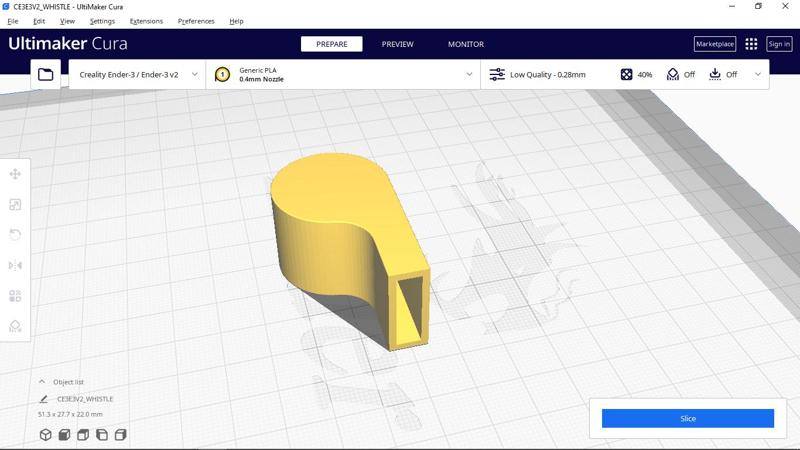Select the Mirror tool
800x450 pixels.
[15, 265]
